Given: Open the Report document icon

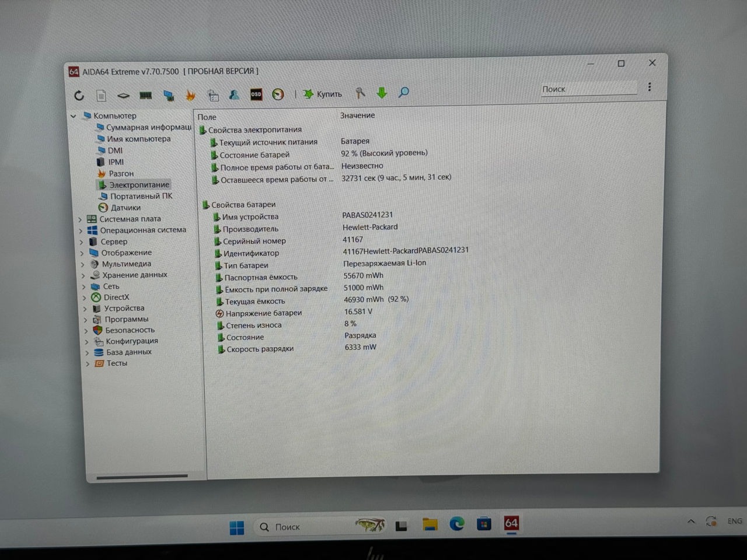Looking at the screenshot, I should (101, 95).
